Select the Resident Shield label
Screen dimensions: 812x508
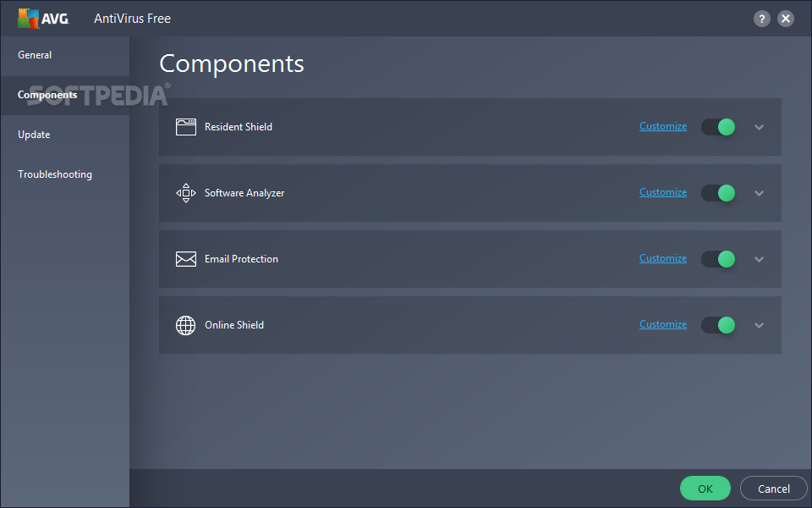[x=239, y=127]
